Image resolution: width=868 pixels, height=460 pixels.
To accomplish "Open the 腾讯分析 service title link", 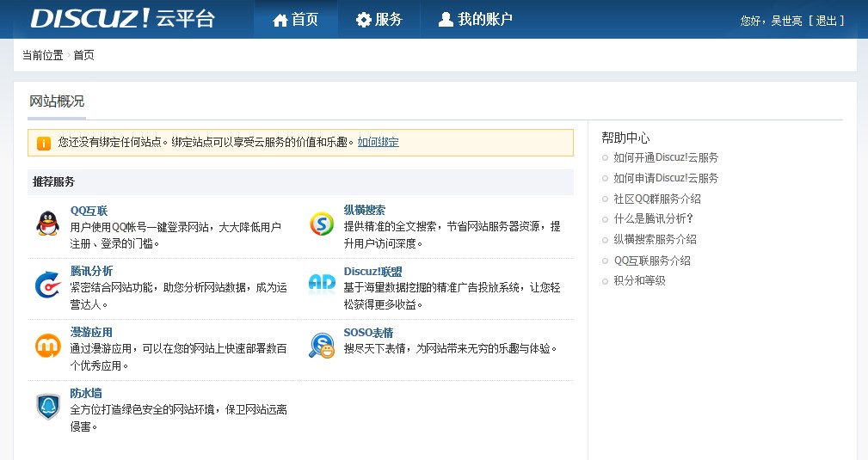I will [x=91, y=271].
